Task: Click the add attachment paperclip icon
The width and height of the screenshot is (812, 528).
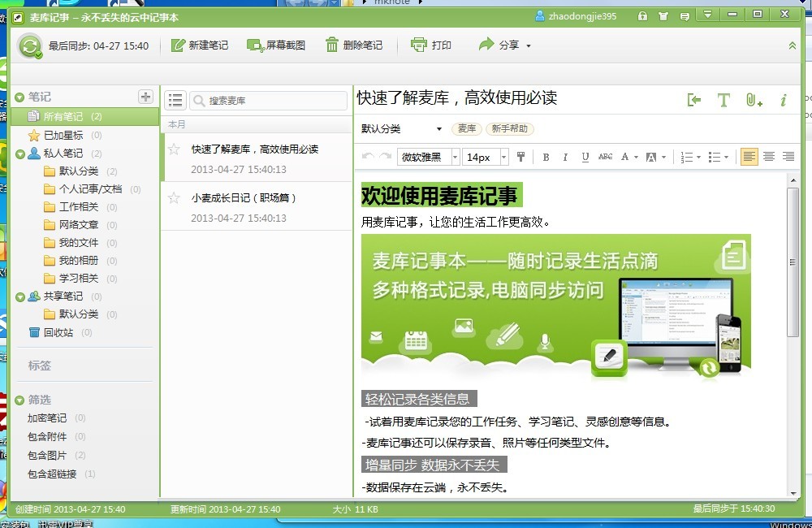Action: pyautogui.click(x=754, y=100)
